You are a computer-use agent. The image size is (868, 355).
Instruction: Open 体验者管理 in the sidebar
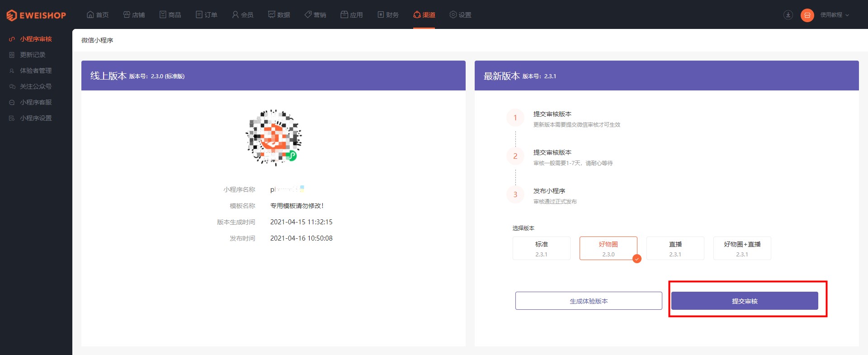[x=36, y=71]
